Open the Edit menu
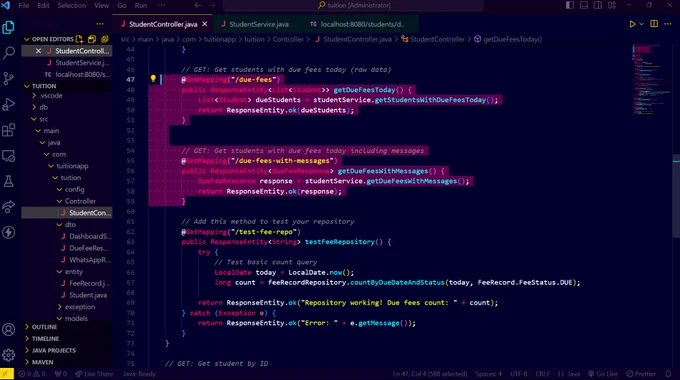 pos(43,5)
